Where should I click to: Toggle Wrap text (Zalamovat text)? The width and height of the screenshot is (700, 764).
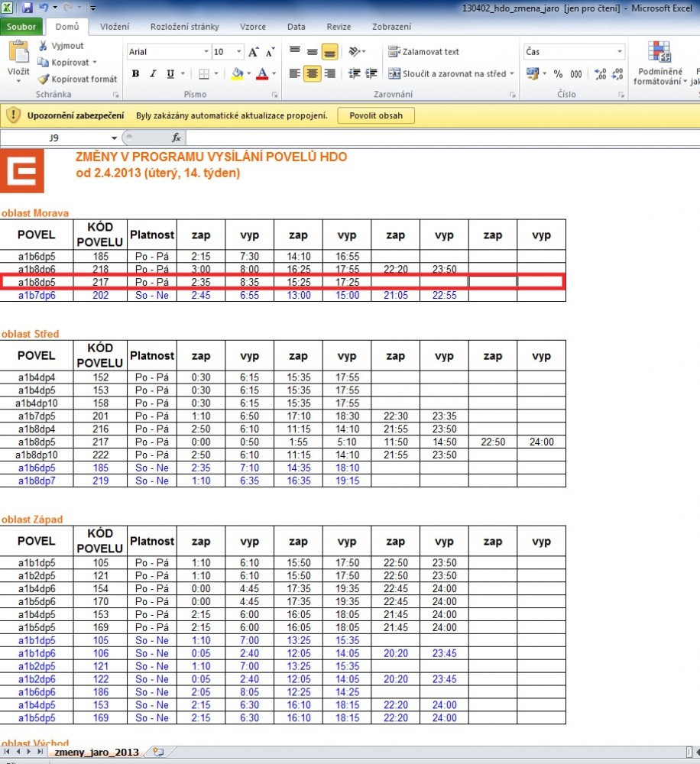click(x=423, y=52)
